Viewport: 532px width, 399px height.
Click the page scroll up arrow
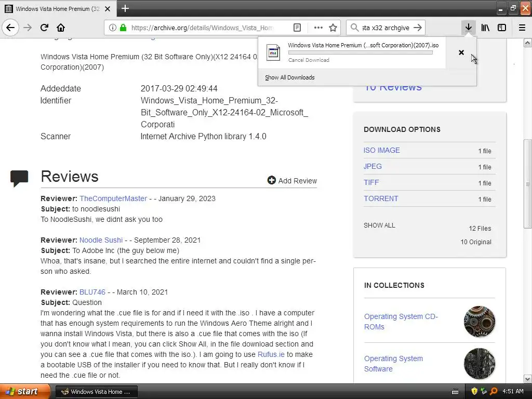pyautogui.click(x=527, y=43)
